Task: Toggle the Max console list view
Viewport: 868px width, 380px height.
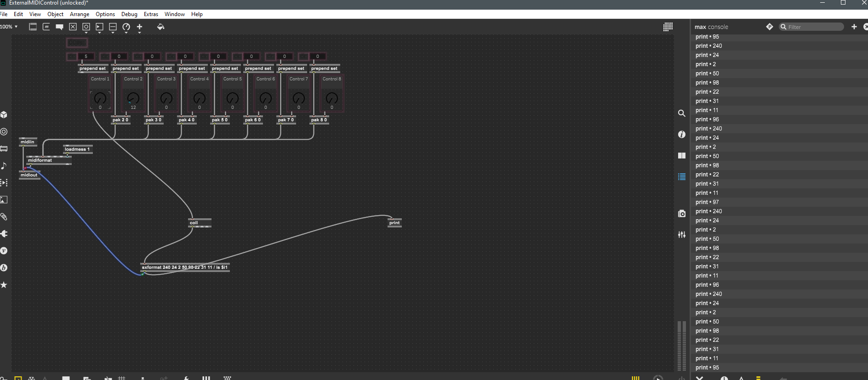Action: point(682,177)
